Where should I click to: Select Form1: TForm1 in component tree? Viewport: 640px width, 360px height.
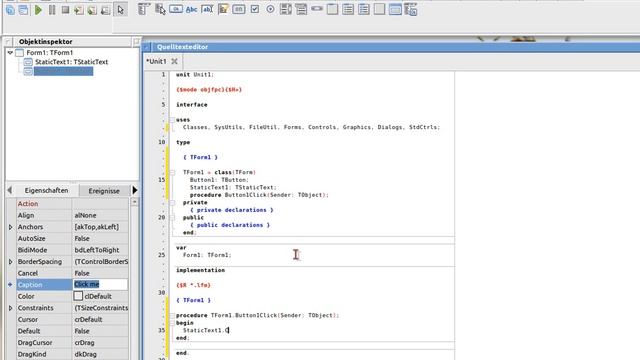point(49,53)
